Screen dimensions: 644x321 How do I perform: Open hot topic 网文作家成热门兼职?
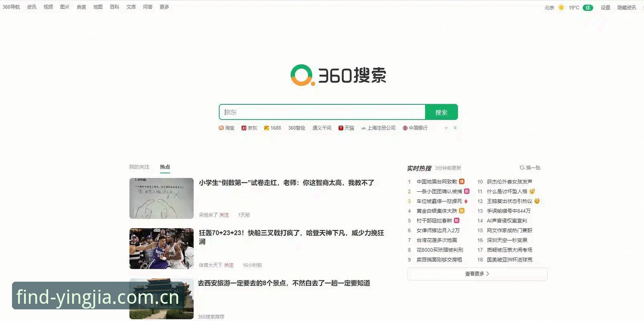click(x=509, y=230)
